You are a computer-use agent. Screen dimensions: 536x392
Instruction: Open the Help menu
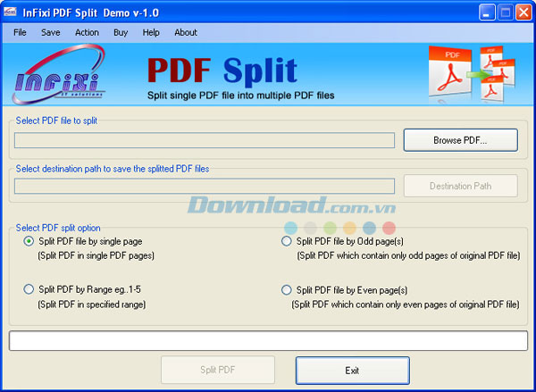click(x=151, y=32)
